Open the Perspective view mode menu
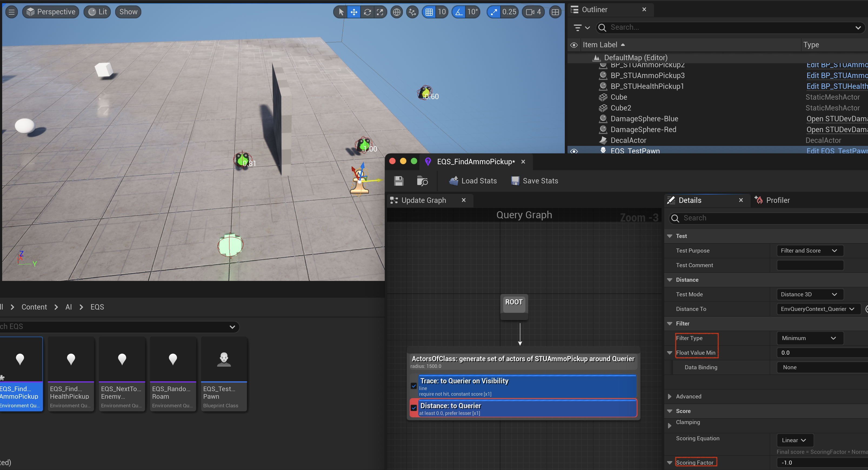Viewport: 868px width, 470px height. 51,12
